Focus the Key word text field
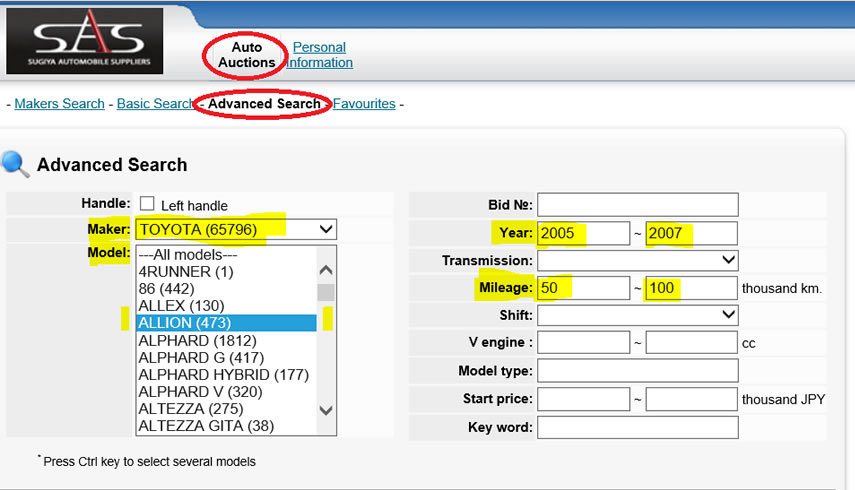 (637, 428)
